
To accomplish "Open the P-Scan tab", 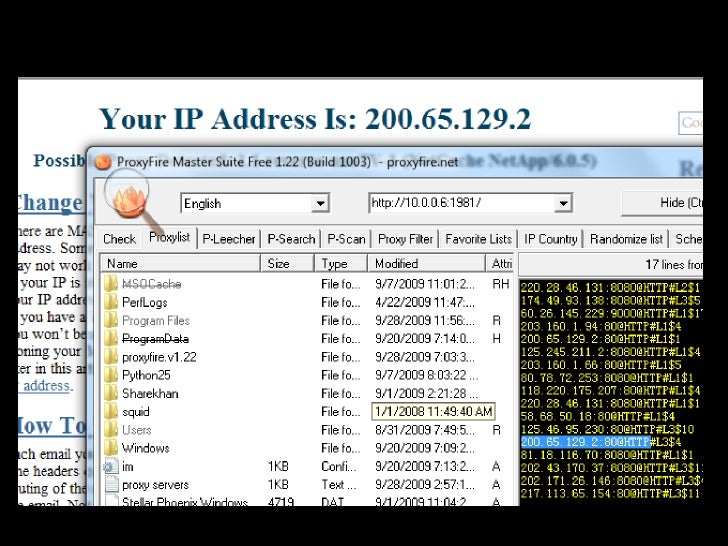I will pos(346,239).
